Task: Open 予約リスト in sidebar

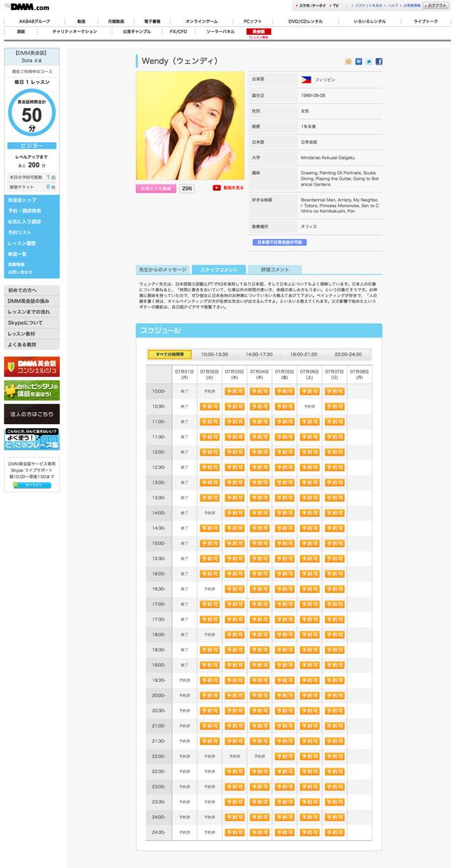Action: (x=32, y=233)
